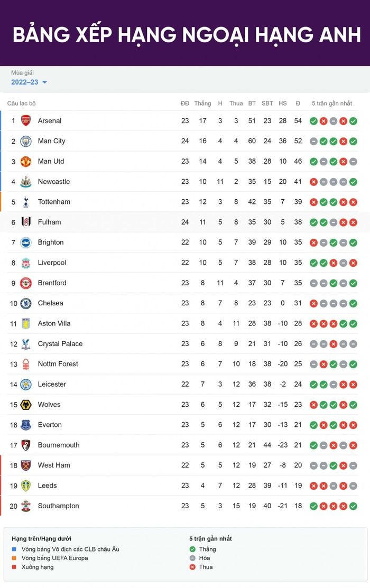Image resolution: width=370 pixels, height=588 pixels.
Task: Click the Fulham table row points value
Action: point(298,222)
